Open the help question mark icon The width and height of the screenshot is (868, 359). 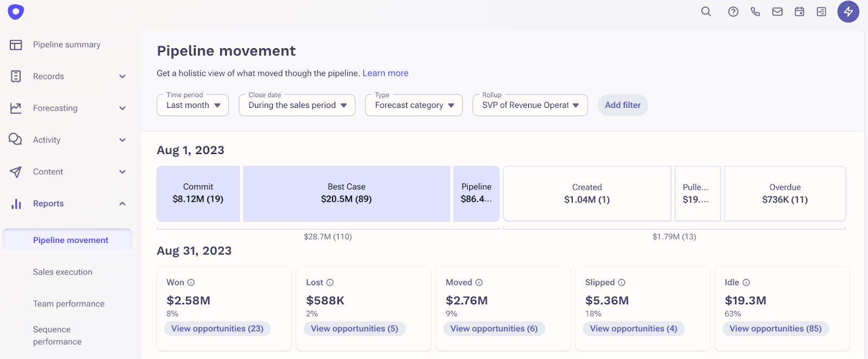733,11
